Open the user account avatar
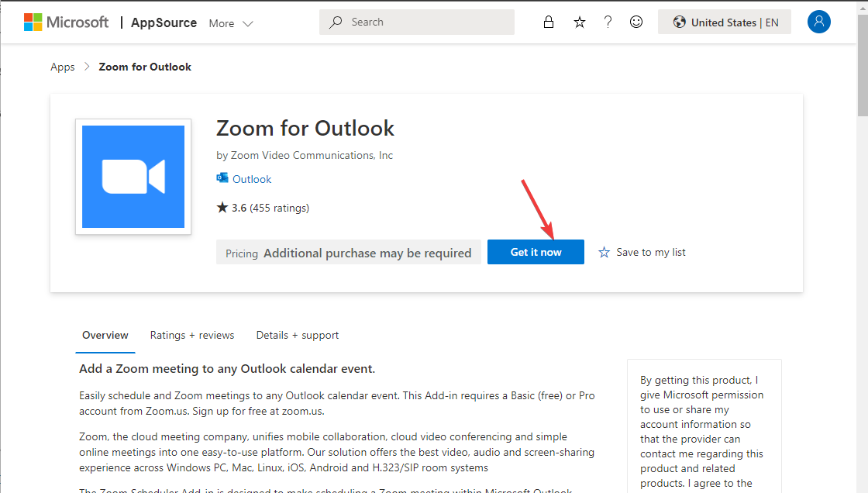868x493 pixels. point(819,22)
